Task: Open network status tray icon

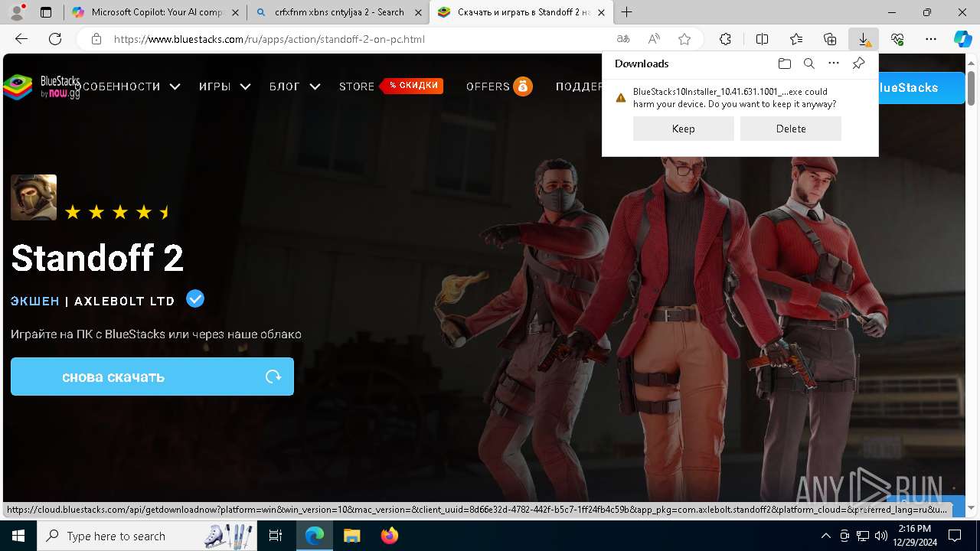Action: pos(863,536)
